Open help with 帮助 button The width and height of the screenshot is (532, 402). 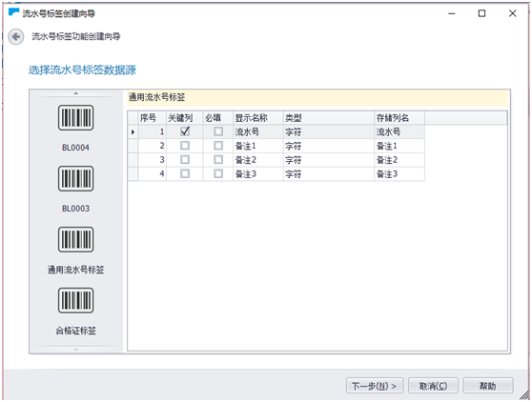[488, 386]
